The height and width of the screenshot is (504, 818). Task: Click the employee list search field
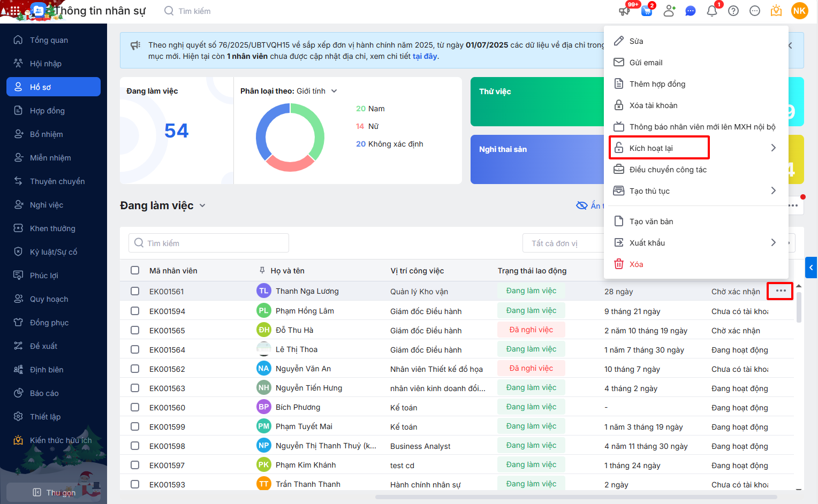click(209, 243)
